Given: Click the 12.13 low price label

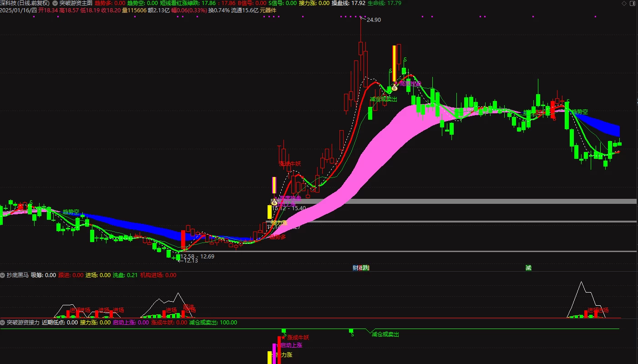Looking at the screenshot, I should 191,261.
